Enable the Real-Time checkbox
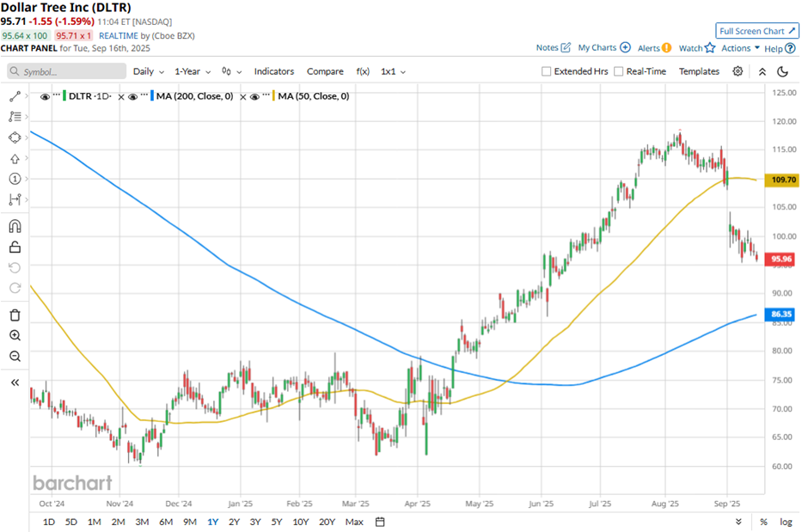This screenshot has height=532, width=808. pyautogui.click(x=618, y=71)
